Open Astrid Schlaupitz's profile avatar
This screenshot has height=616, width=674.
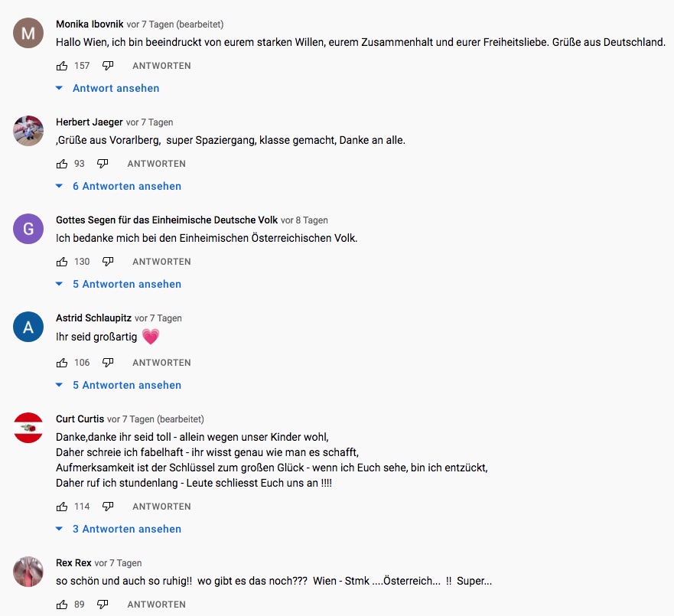pos(28,327)
